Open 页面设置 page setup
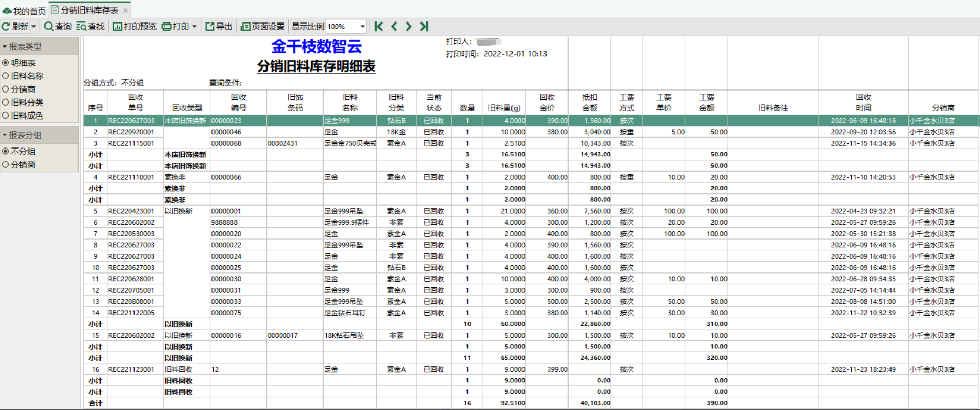 [x=263, y=26]
